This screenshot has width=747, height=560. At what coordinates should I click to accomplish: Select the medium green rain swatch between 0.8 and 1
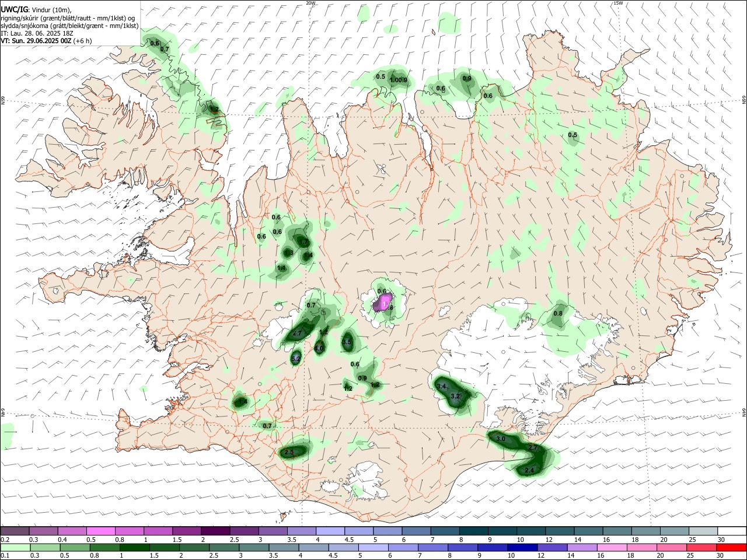(x=105, y=548)
